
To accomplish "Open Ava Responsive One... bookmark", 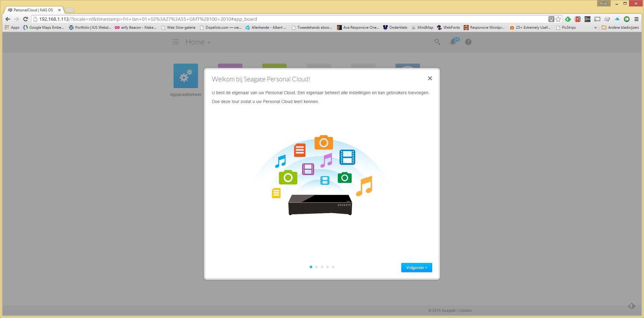I will click(x=358, y=28).
